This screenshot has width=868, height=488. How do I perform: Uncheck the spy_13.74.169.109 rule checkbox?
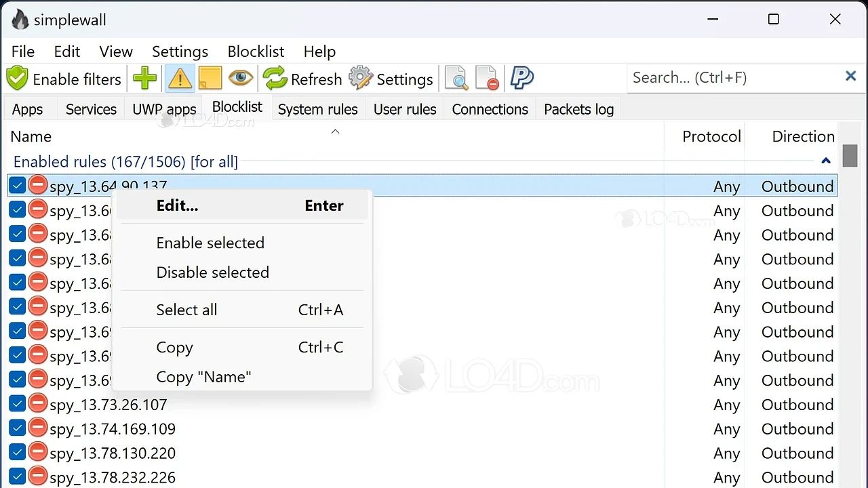pyautogui.click(x=17, y=428)
